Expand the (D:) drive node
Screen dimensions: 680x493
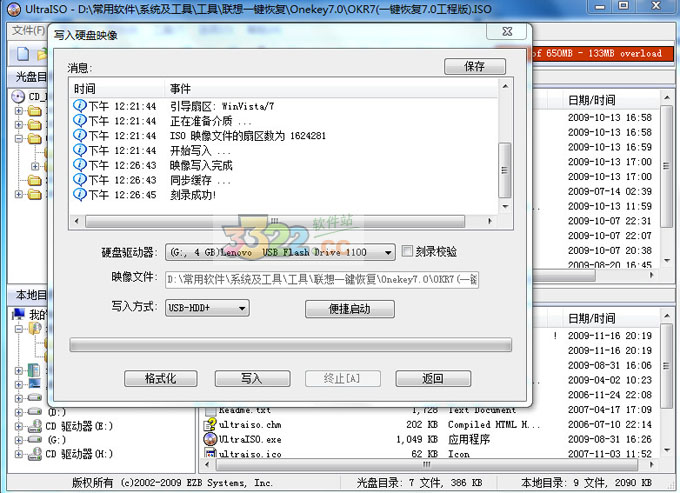click(19, 412)
